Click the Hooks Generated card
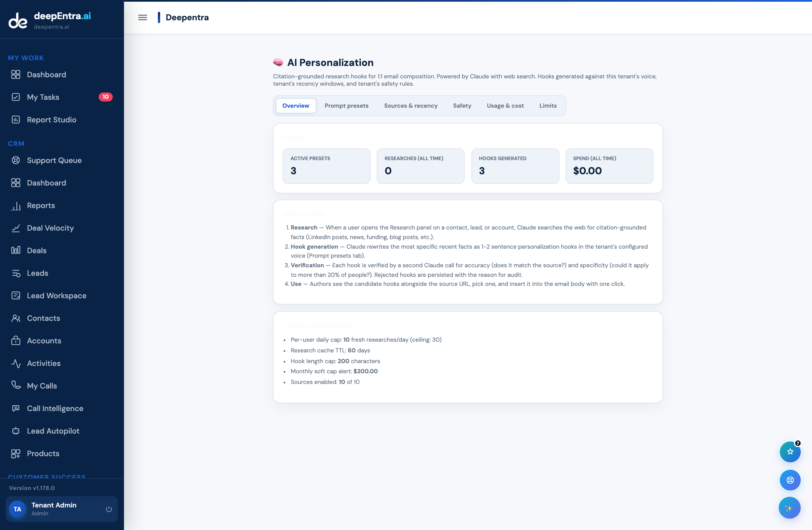Screen dimensions: 812x530 point(515,166)
